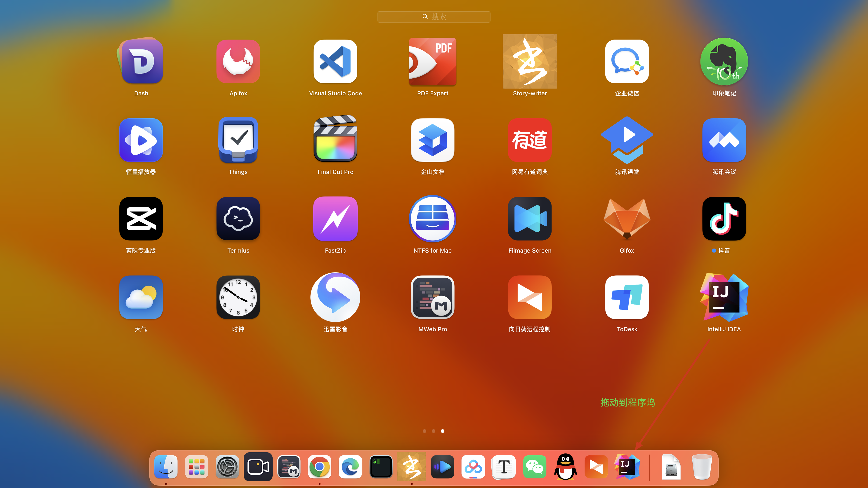Open the screen recorder camera icon in Dock
868x488 pixels.
[258, 467]
